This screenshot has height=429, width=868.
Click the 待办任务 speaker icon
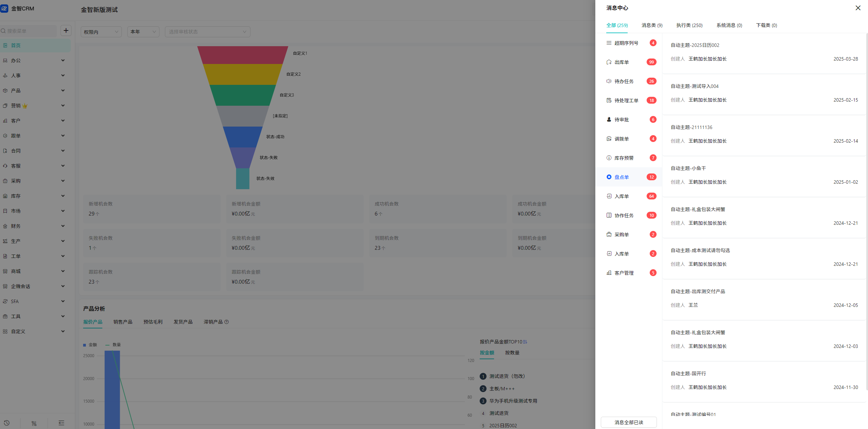[609, 81]
